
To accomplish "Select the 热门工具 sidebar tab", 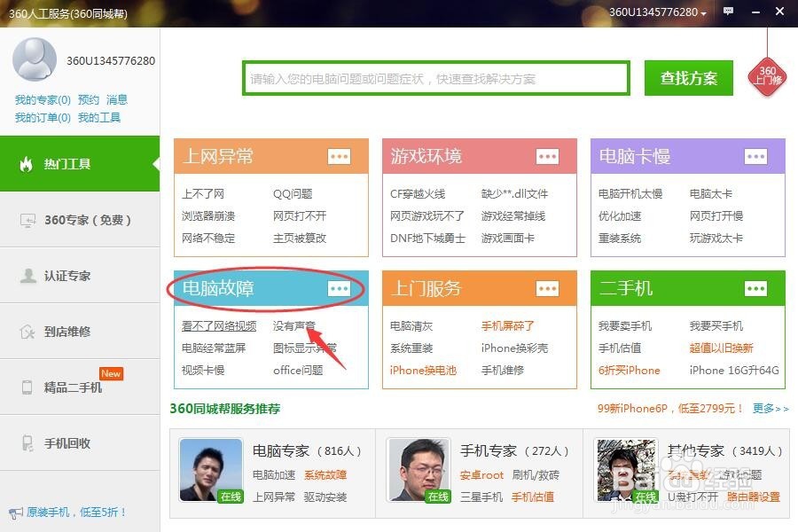I will [x=80, y=164].
